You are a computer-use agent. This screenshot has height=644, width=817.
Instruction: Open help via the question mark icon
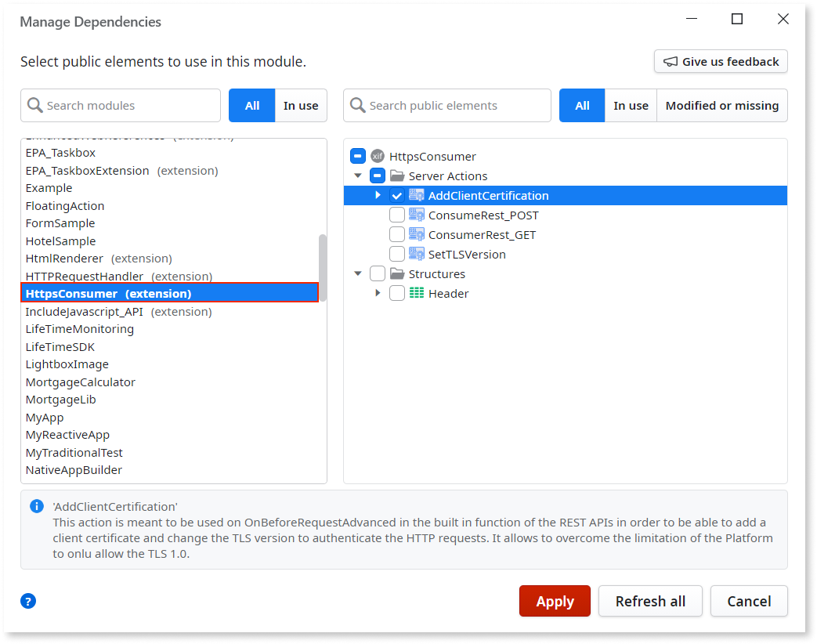click(x=28, y=601)
